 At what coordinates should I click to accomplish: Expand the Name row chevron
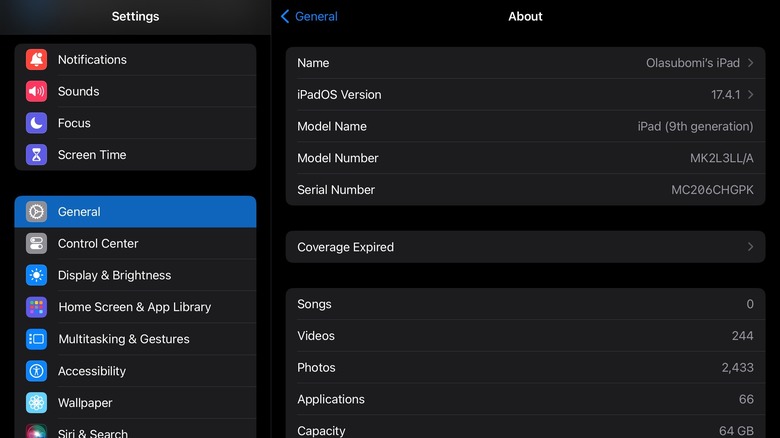(x=750, y=63)
